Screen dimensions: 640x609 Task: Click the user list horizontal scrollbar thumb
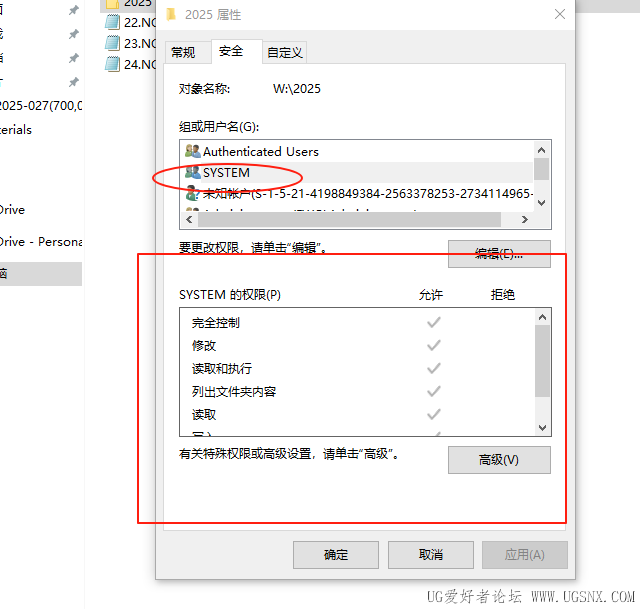pyautogui.click(x=349, y=220)
